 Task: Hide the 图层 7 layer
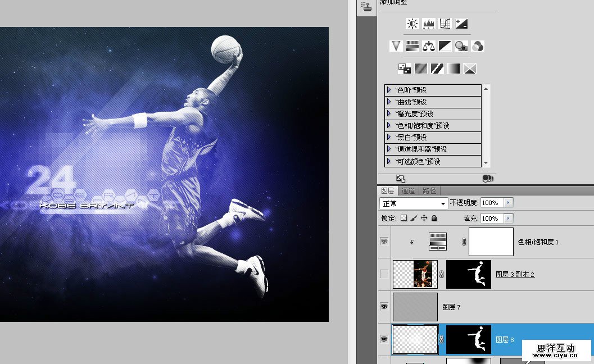click(x=384, y=307)
